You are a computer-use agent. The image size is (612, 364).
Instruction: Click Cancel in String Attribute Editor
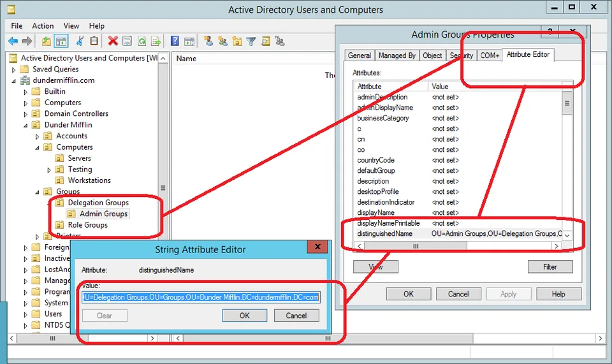pos(296,316)
